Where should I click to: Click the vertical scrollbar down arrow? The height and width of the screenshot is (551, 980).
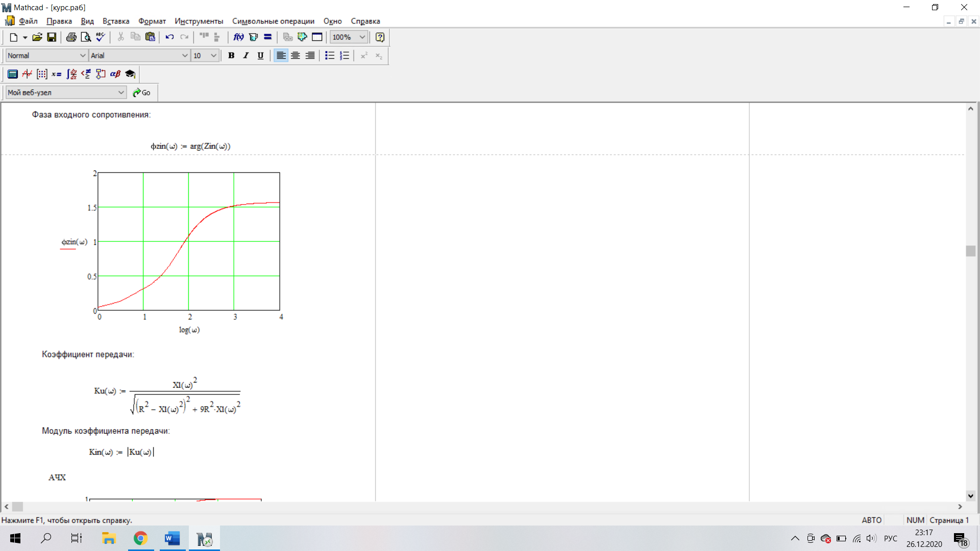click(x=970, y=496)
